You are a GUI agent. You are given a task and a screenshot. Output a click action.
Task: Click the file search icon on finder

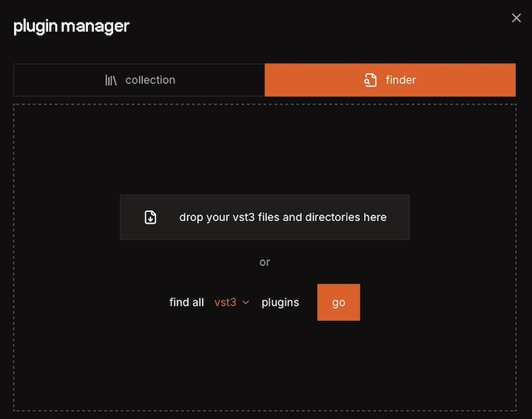click(371, 81)
